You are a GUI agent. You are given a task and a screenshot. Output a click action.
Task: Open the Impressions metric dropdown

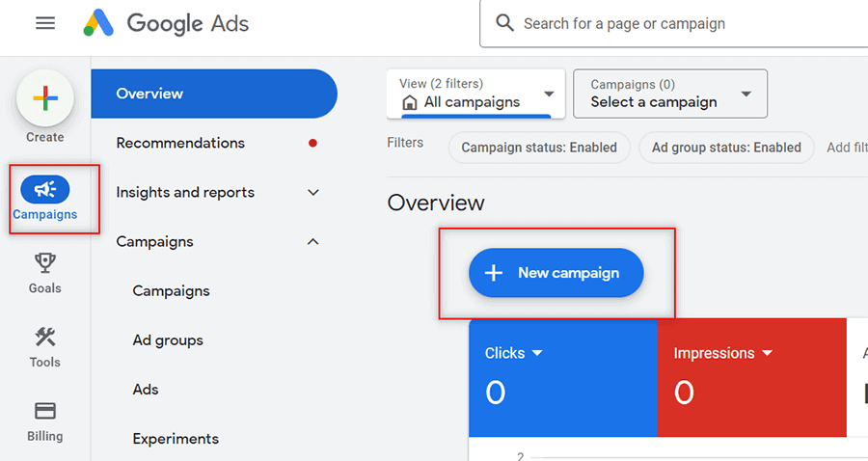tap(768, 353)
